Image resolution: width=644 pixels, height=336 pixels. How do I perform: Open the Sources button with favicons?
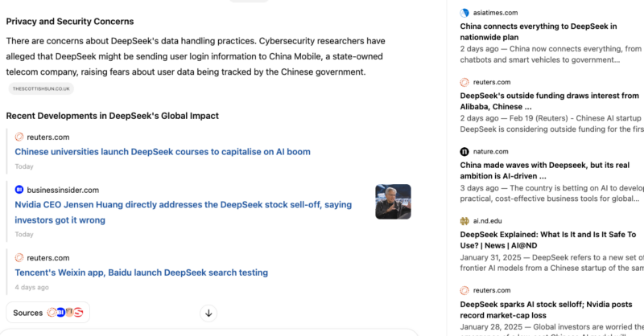(48, 313)
